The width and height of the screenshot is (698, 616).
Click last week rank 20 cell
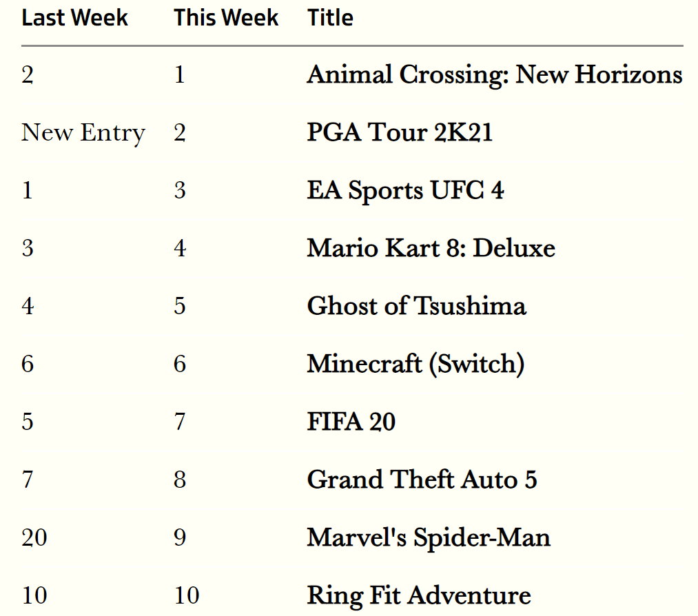click(x=34, y=537)
